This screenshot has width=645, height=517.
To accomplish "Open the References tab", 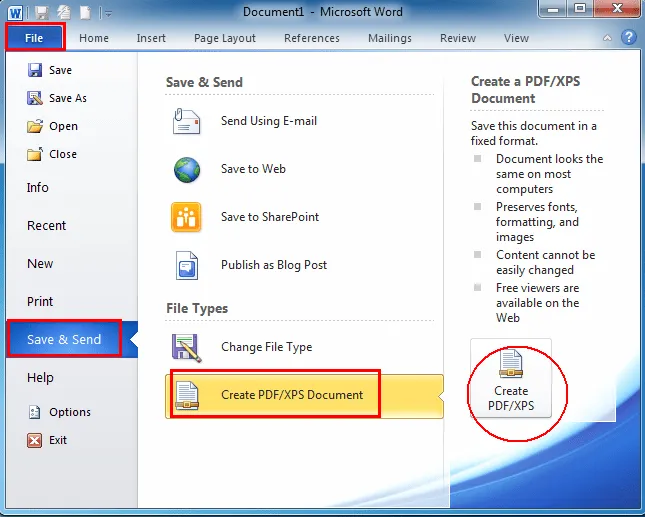I will tap(312, 38).
